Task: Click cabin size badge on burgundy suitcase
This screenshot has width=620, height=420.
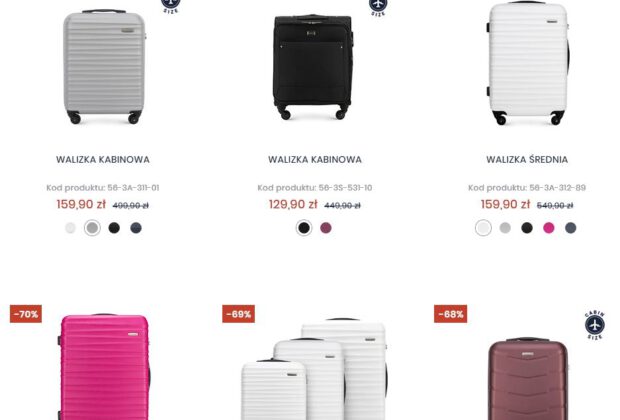Action: tap(595, 325)
